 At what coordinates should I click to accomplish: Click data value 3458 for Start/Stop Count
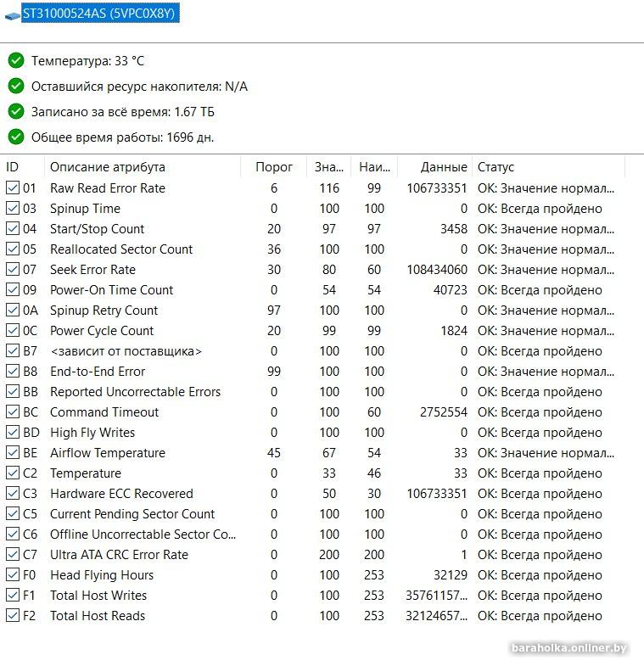tap(453, 229)
